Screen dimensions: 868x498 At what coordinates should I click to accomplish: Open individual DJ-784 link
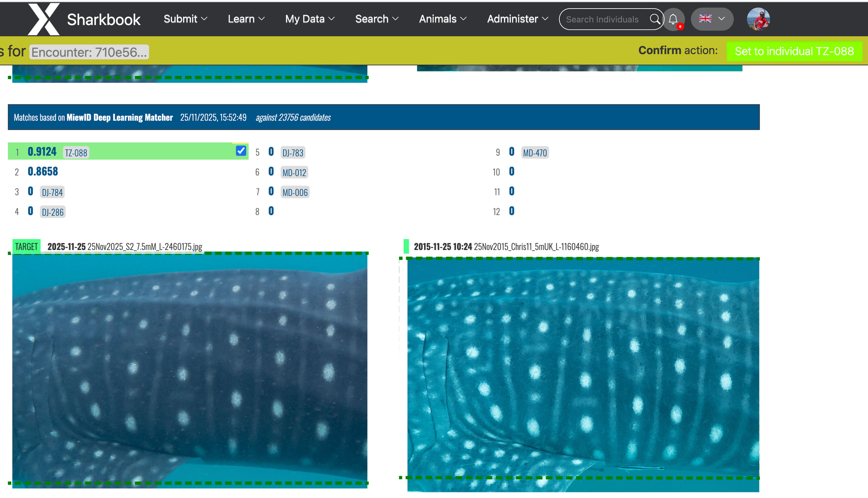[52, 193]
